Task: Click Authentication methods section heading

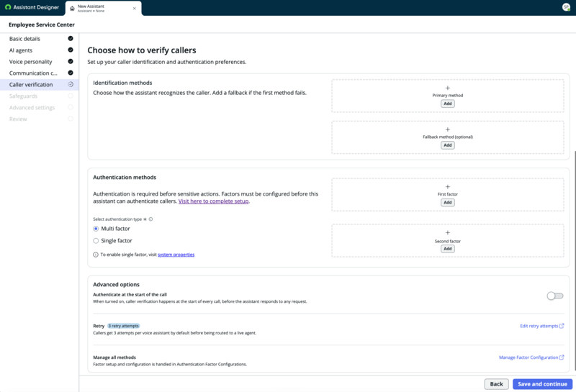Action: point(125,177)
